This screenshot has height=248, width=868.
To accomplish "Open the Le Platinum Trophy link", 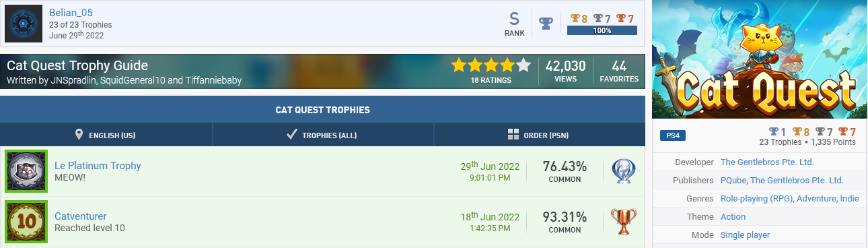I will pos(98,166).
